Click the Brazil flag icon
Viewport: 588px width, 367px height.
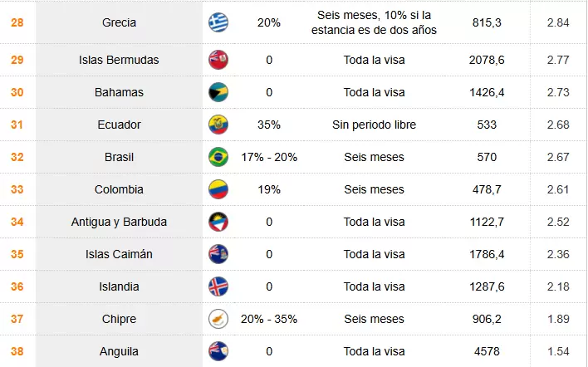tap(218, 157)
